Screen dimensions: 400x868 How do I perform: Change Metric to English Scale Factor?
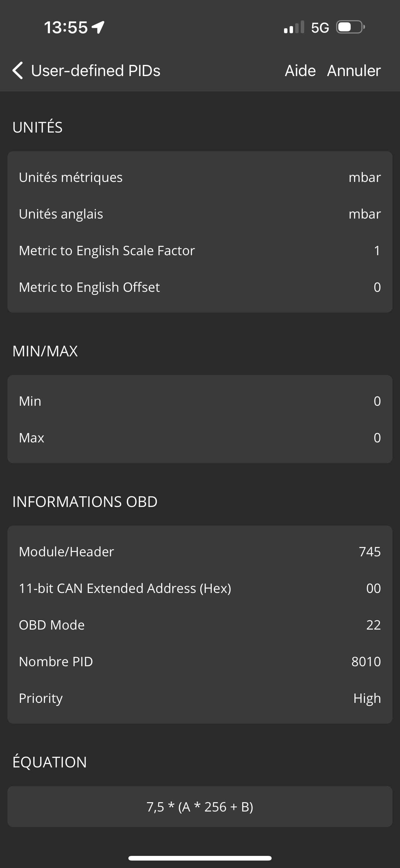click(200, 251)
